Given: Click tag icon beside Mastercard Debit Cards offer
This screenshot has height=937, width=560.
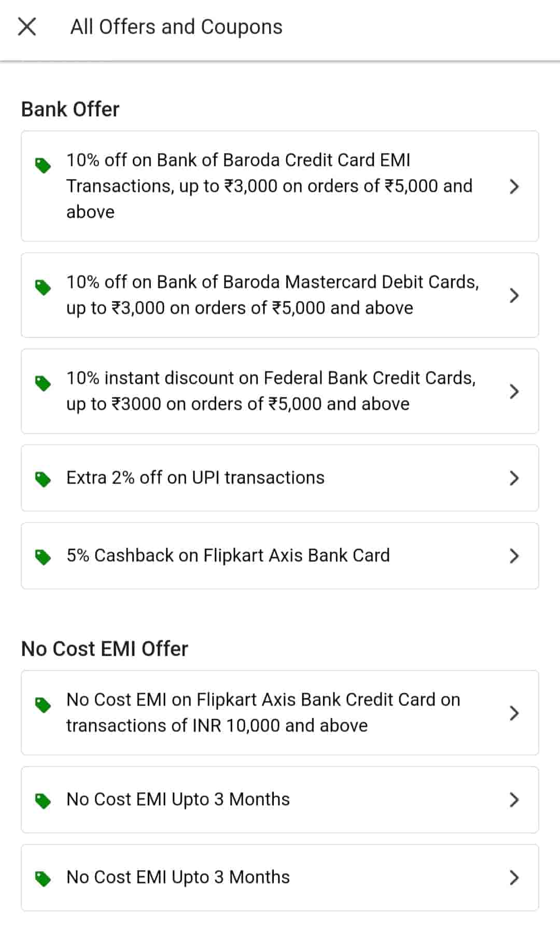Looking at the screenshot, I should [x=43, y=287].
